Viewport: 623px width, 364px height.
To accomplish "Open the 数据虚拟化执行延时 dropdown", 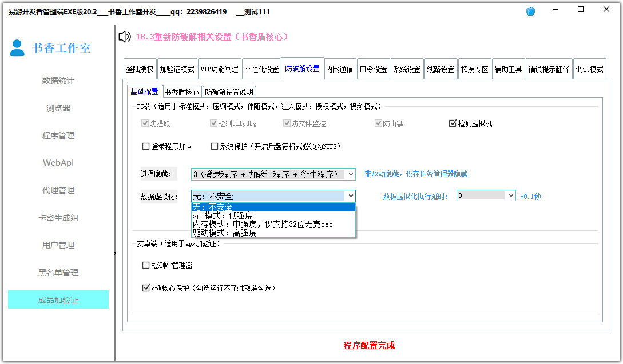I will coord(510,195).
